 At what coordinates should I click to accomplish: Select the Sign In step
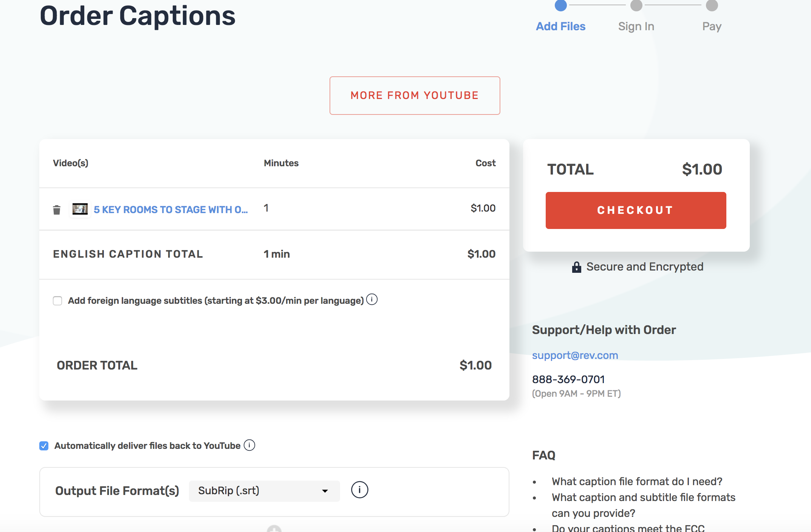coord(636,26)
